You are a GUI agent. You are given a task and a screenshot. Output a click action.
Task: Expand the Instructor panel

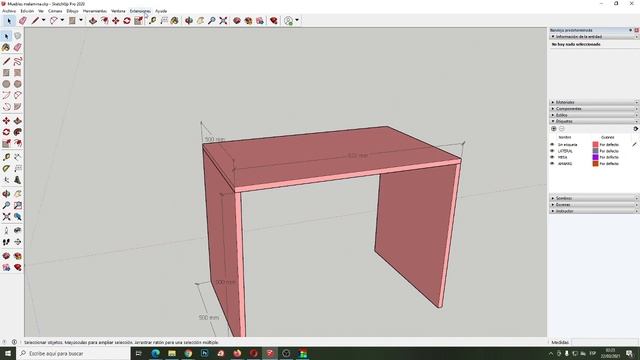tap(593, 211)
